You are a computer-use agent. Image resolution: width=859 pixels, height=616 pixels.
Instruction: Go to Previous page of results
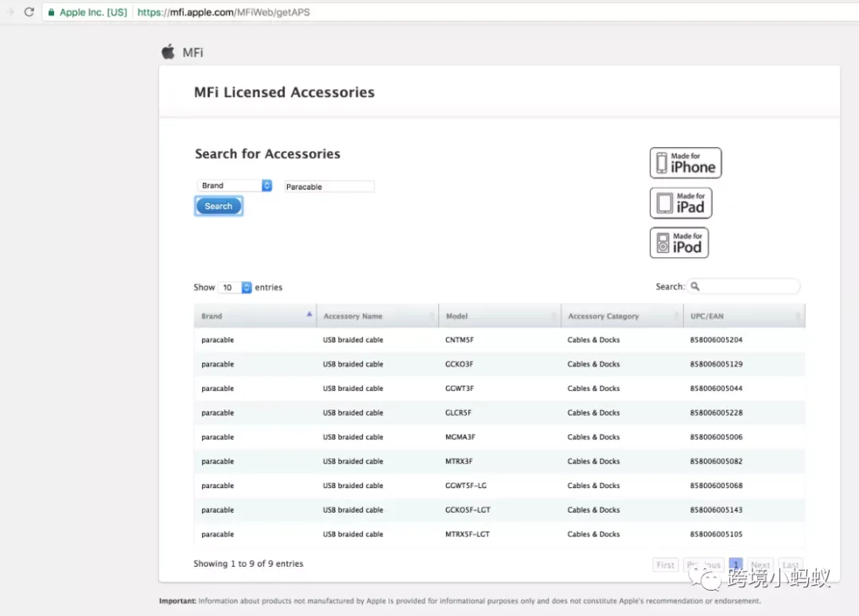[x=703, y=564]
